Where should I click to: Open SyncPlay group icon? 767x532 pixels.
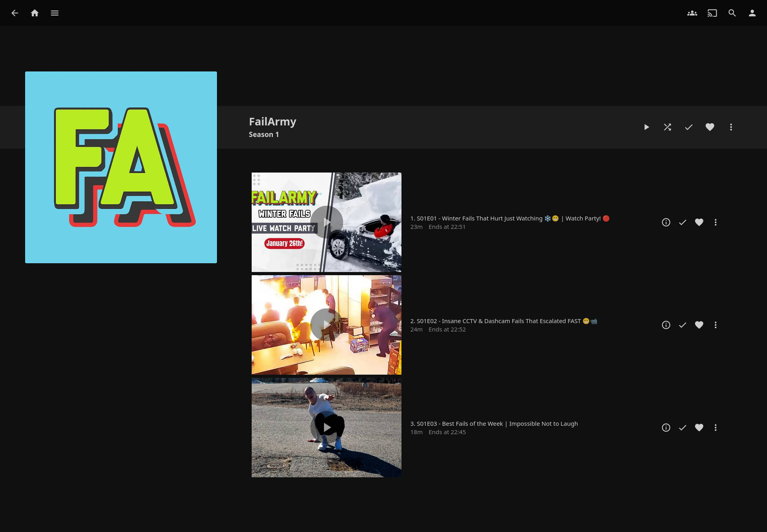(692, 13)
